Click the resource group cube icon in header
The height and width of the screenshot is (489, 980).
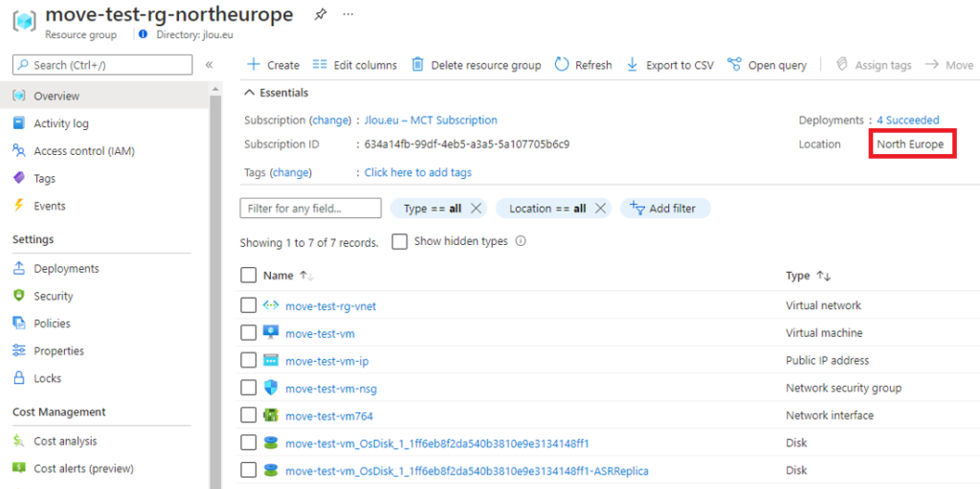(x=25, y=21)
